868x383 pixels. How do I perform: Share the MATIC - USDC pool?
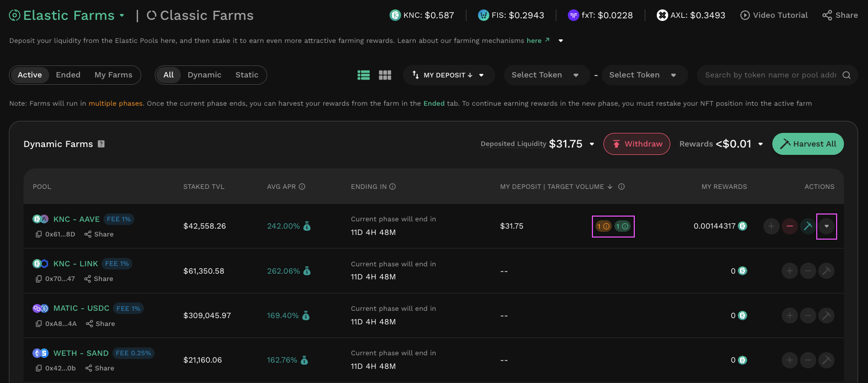tap(100, 324)
